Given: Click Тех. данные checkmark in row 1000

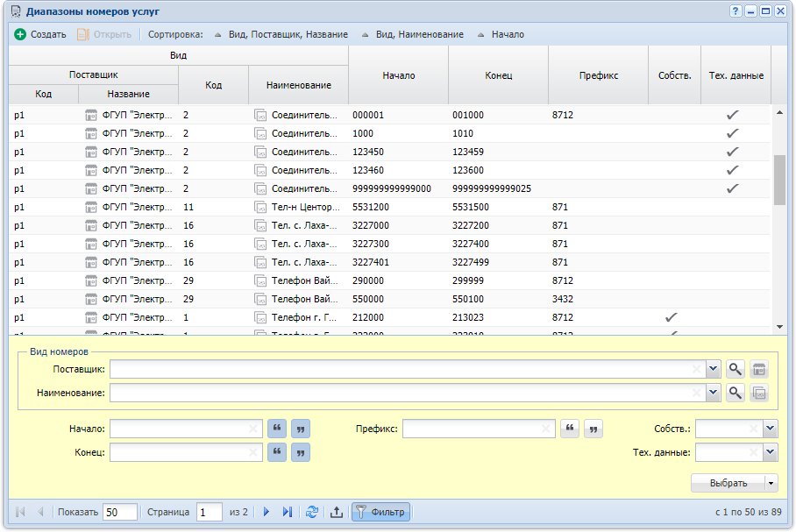Looking at the screenshot, I should (x=732, y=133).
